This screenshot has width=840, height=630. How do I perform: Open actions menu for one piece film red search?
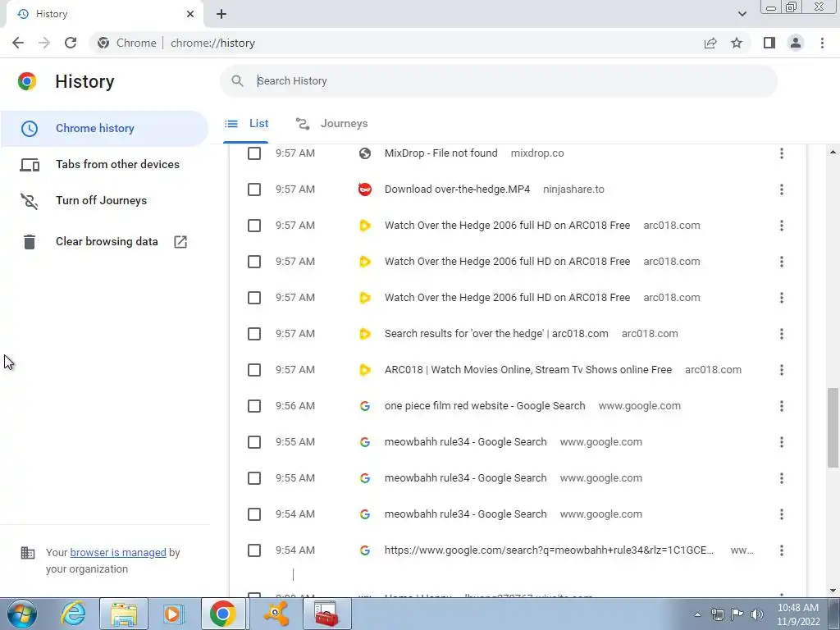781,406
